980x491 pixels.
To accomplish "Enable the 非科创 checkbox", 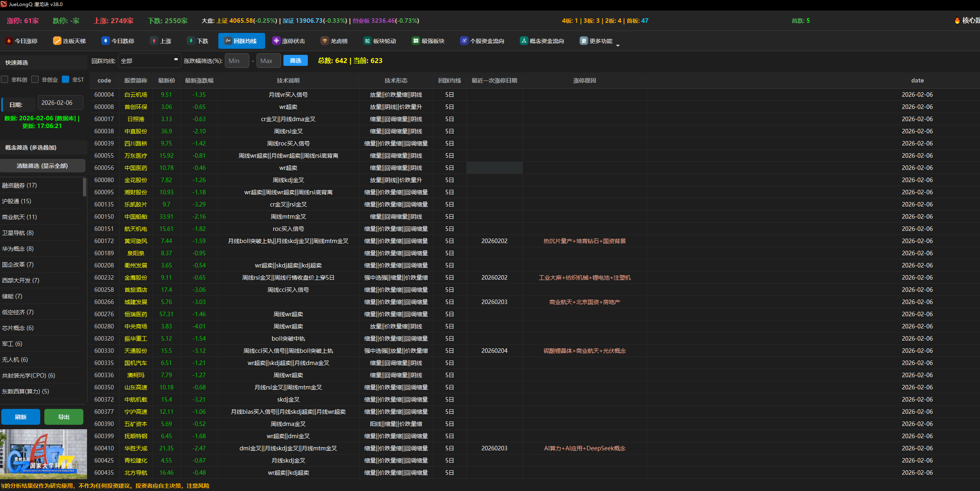I will point(5,80).
